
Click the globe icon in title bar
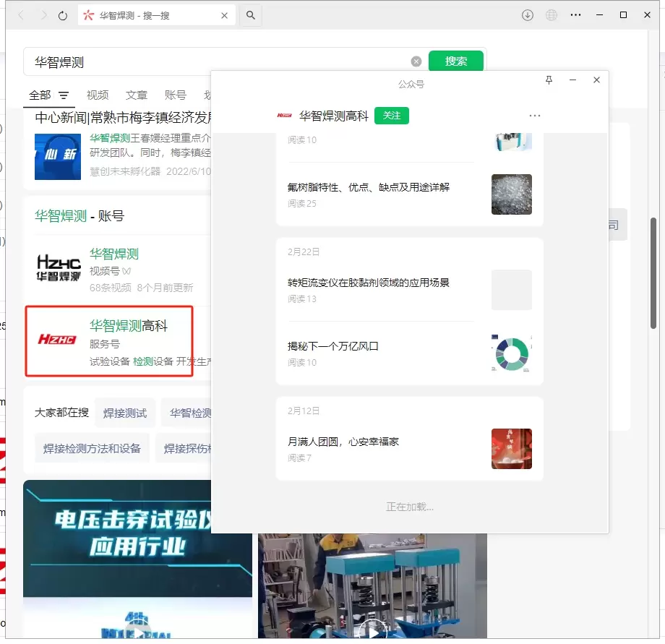point(552,15)
